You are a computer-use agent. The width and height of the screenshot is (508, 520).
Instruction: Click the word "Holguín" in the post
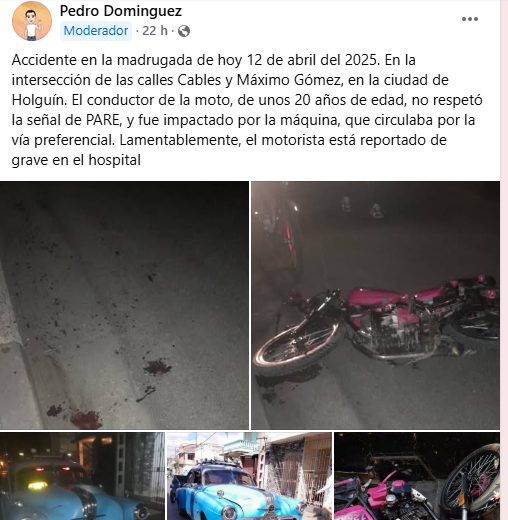point(39,100)
